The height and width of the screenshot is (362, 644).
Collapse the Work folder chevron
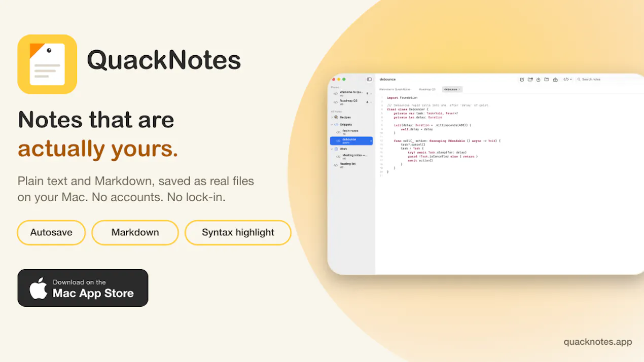pyautogui.click(x=332, y=149)
